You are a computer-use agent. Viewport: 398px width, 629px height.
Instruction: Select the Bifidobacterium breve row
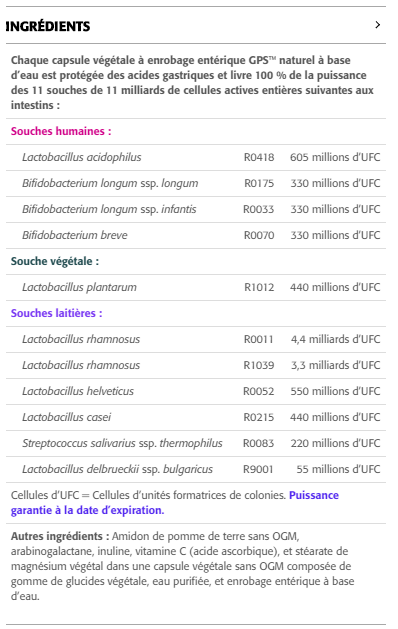pyautogui.click(x=196, y=235)
